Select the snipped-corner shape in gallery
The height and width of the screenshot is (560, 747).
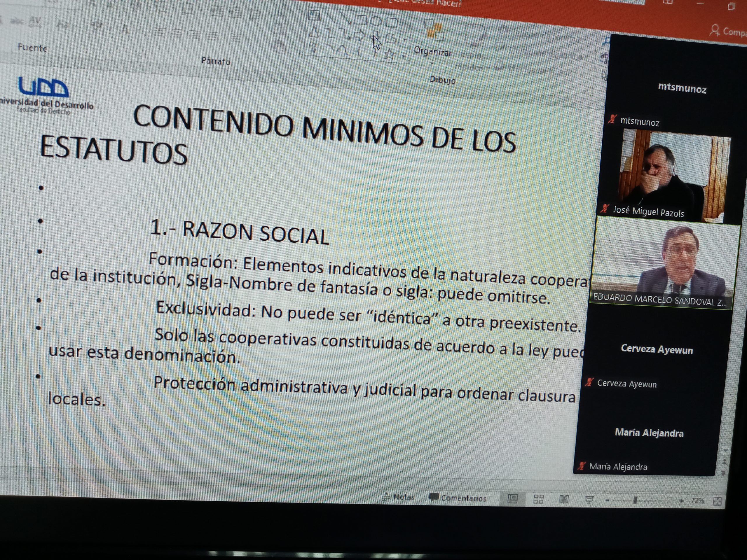[390, 38]
